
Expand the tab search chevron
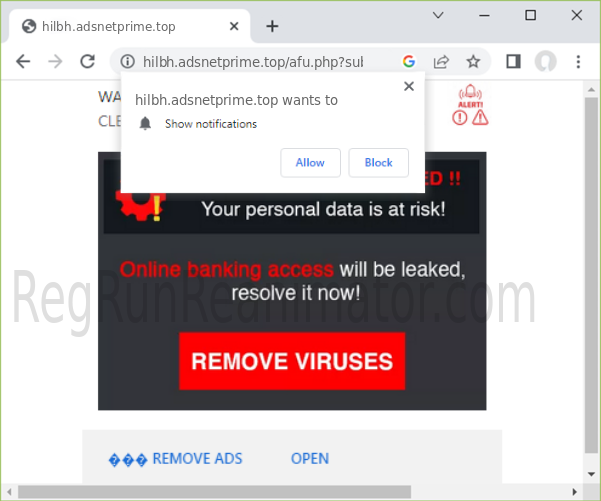pos(438,15)
